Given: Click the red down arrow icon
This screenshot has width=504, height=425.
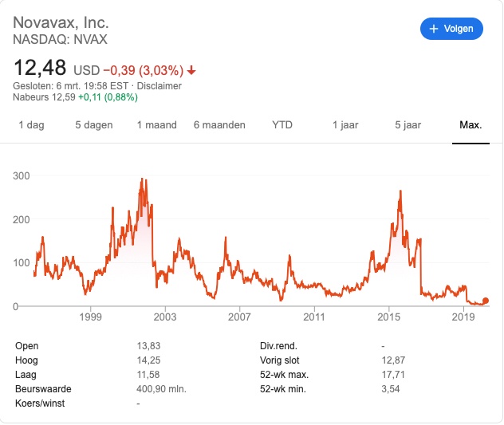Looking at the screenshot, I should (191, 70).
